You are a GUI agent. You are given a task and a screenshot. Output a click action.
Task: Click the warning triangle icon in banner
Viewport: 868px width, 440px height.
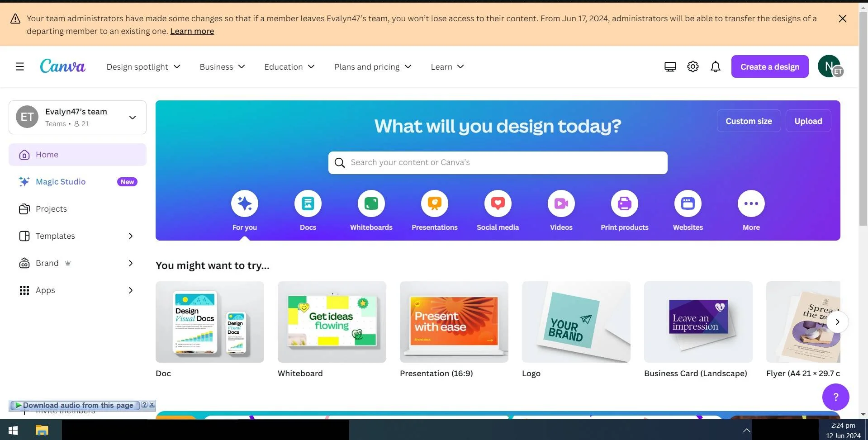pyautogui.click(x=15, y=19)
